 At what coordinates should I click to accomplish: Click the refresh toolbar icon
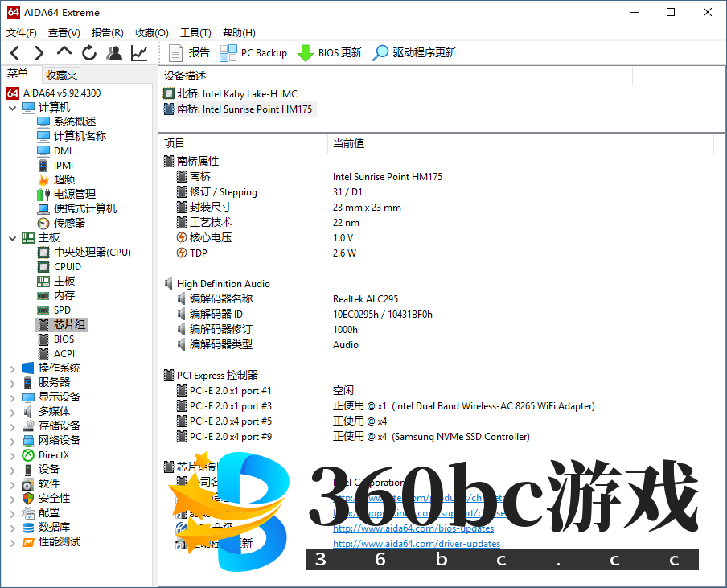pos(89,53)
